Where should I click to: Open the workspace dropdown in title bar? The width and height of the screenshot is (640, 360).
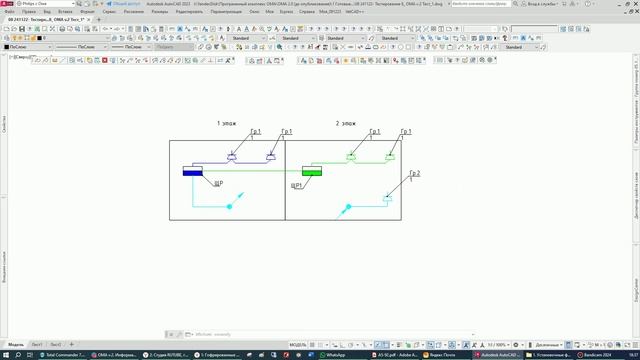[x=73, y=4]
